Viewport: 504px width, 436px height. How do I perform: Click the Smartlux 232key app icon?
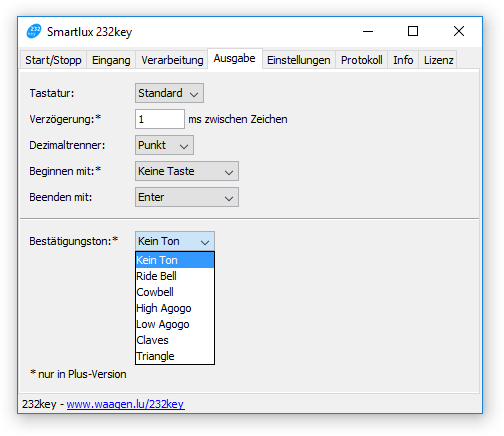pyautogui.click(x=34, y=31)
